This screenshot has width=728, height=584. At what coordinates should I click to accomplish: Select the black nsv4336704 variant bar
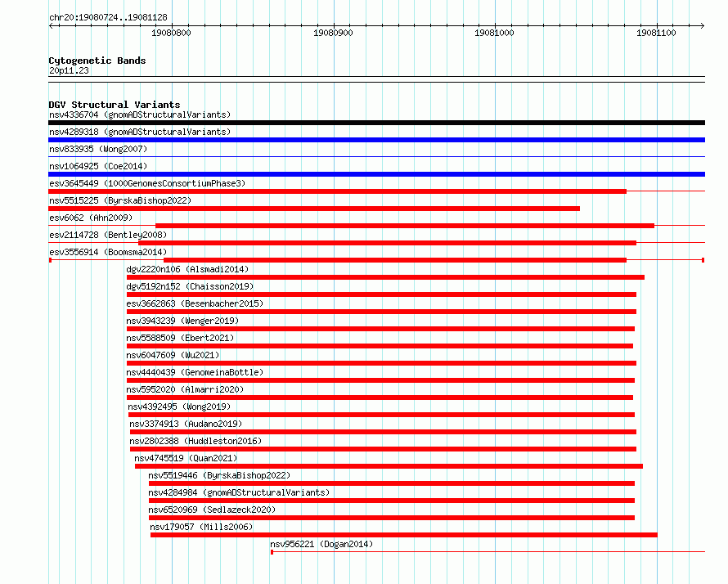pos(376,123)
